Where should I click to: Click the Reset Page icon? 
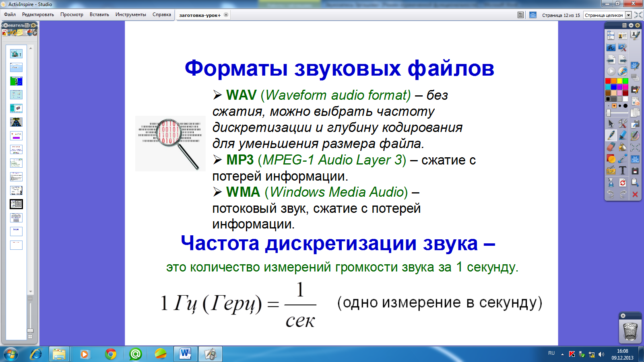coord(623,183)
